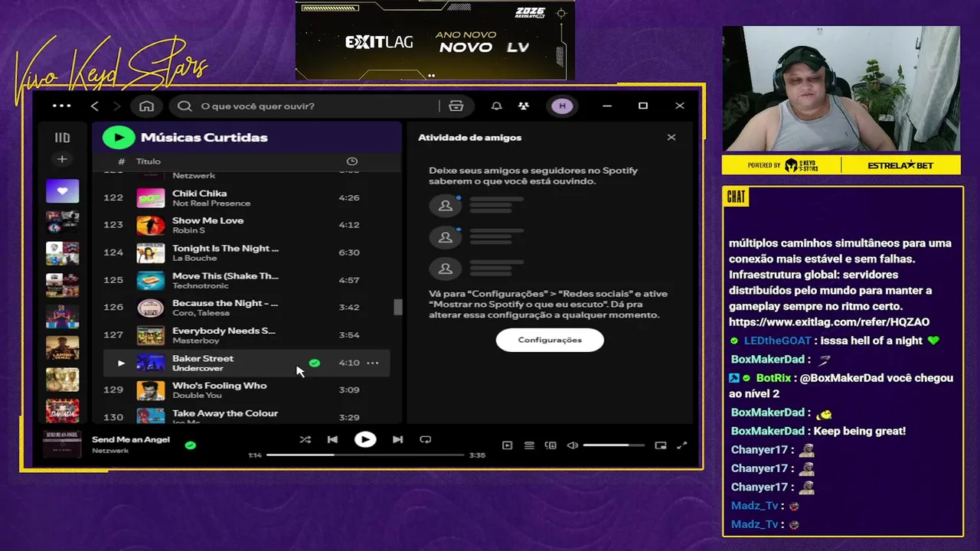980x551 pixels.
Task: Maximize the Spotify window
Action: click(643, 106)
